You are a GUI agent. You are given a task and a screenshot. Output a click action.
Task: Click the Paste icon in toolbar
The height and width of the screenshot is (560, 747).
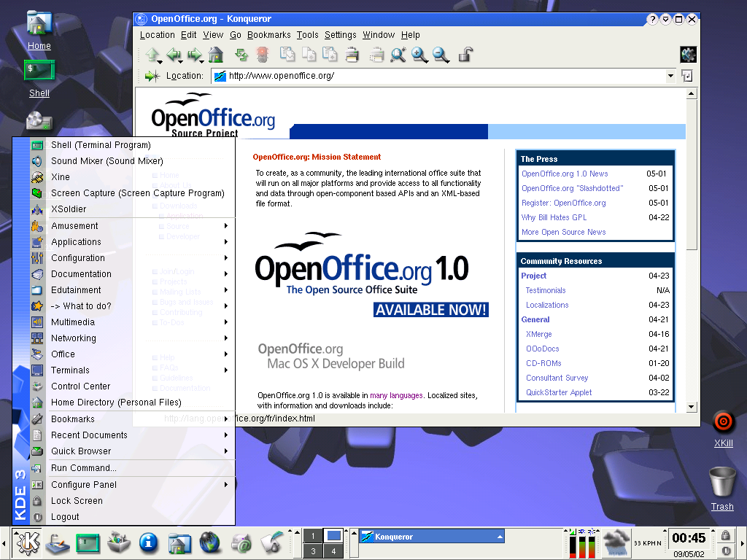[x=330, y=55]
